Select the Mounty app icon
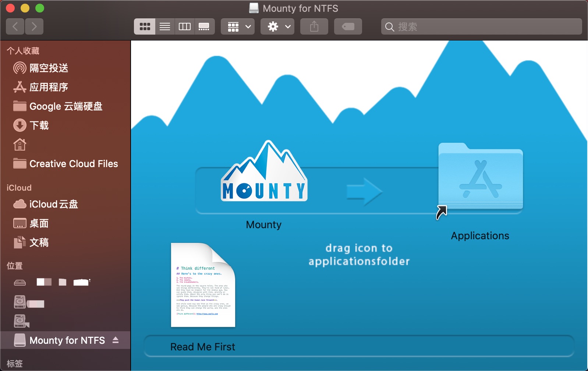 pos(264,171)
